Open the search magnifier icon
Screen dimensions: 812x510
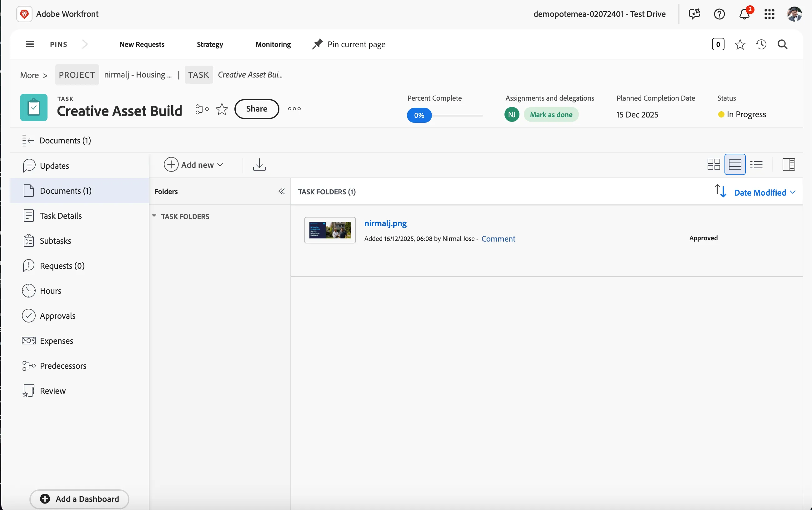[782, 44]
